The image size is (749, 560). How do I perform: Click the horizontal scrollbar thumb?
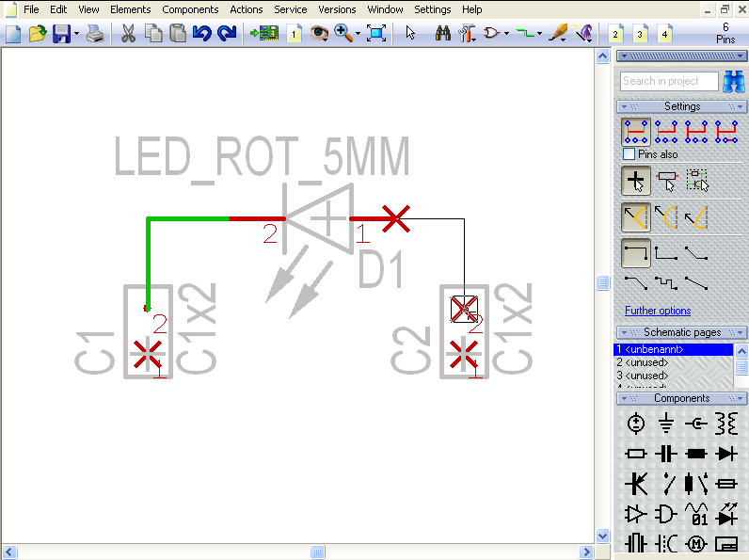(318, 552)
